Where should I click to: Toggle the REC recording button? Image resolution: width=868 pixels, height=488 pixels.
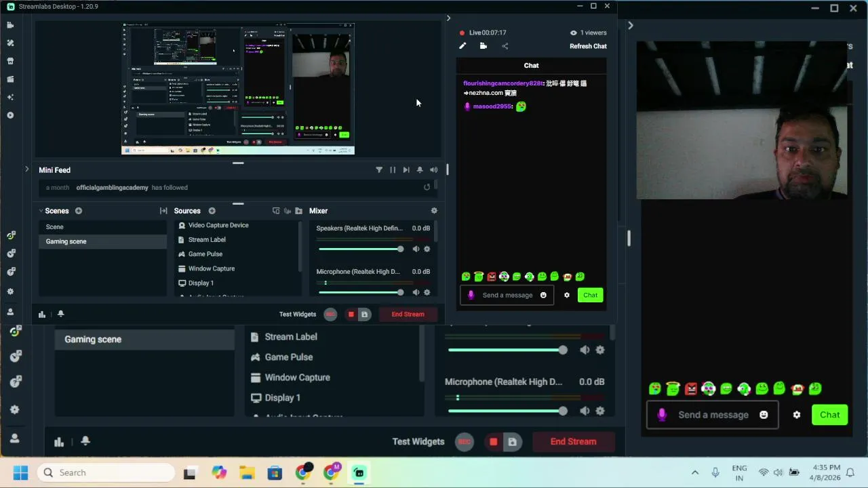tap(330, 314)
